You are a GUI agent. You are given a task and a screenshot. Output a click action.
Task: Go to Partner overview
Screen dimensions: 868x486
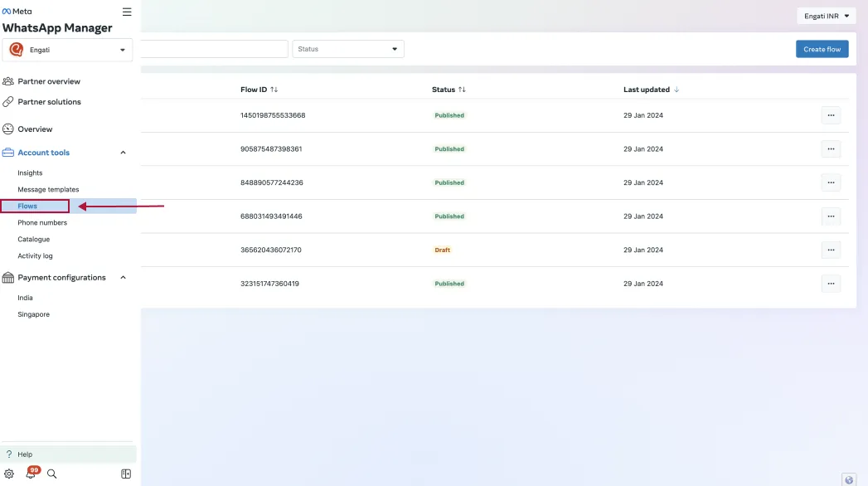point(49,81)
